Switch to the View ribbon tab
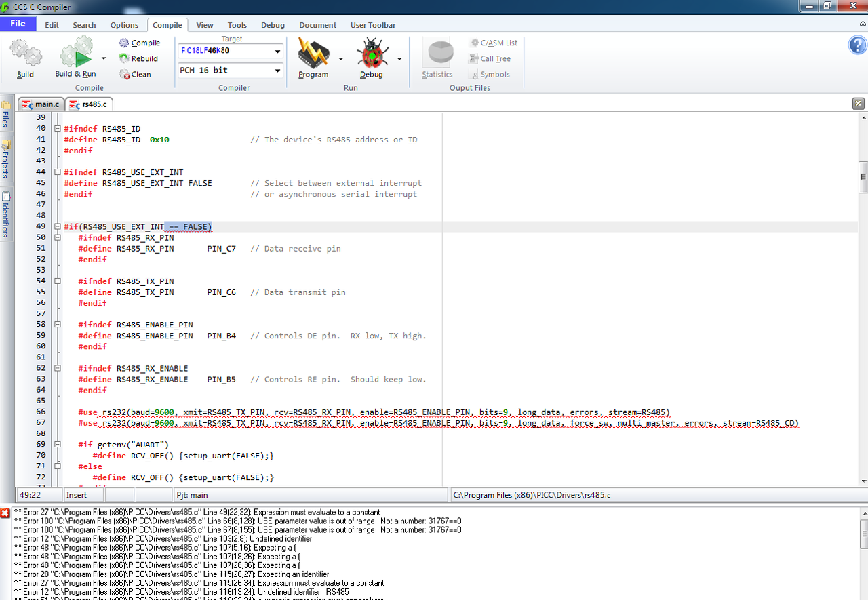 pos(205,25)
